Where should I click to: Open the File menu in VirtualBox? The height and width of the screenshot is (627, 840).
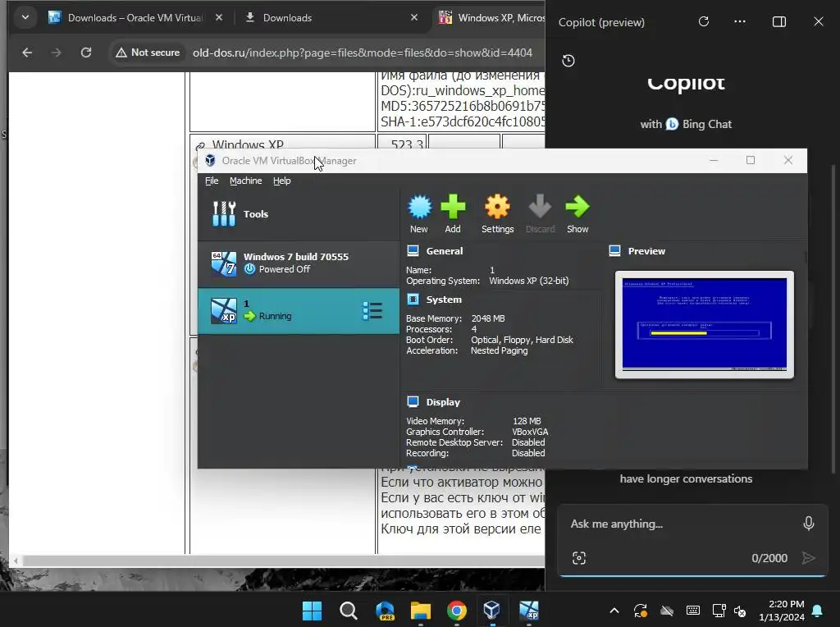(212, 181)
